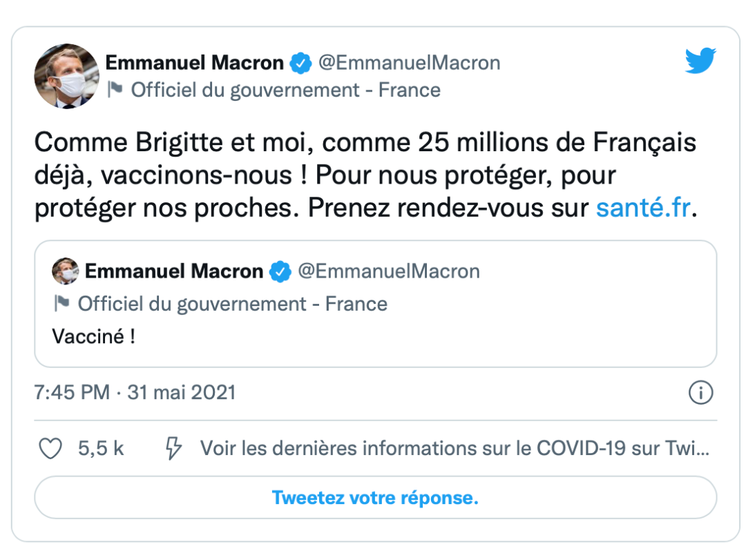Open the large profile avatar photo

[x=66, y=76]
